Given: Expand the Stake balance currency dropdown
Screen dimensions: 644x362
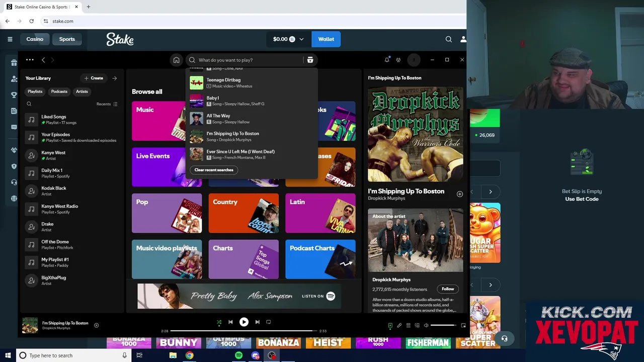Looking at the screenshot, I should click(x=301, y=39).
